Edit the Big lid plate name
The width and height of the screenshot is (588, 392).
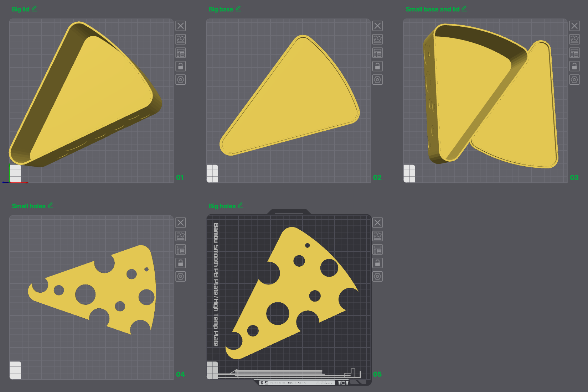tap(35, 9)
